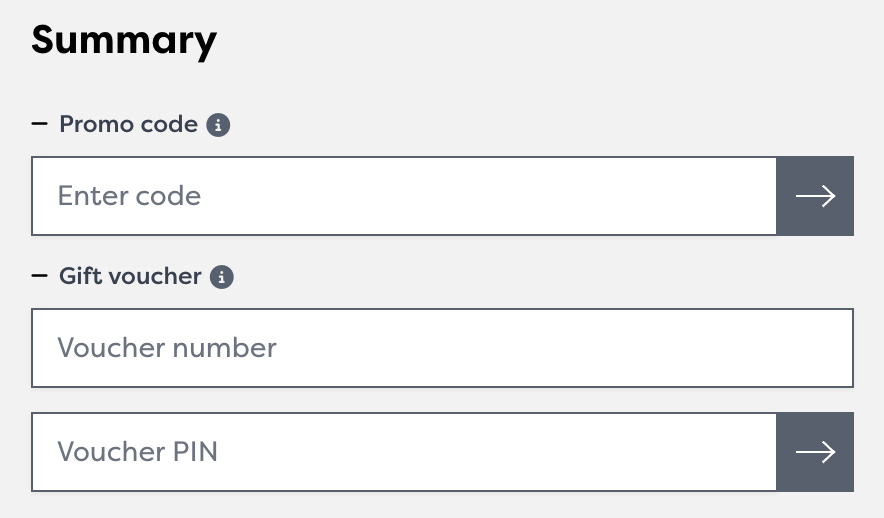Viewport: 884px width, 518px height.
Task: Click the 'Voucher number' placeholder text
Action: coord(167,348)
